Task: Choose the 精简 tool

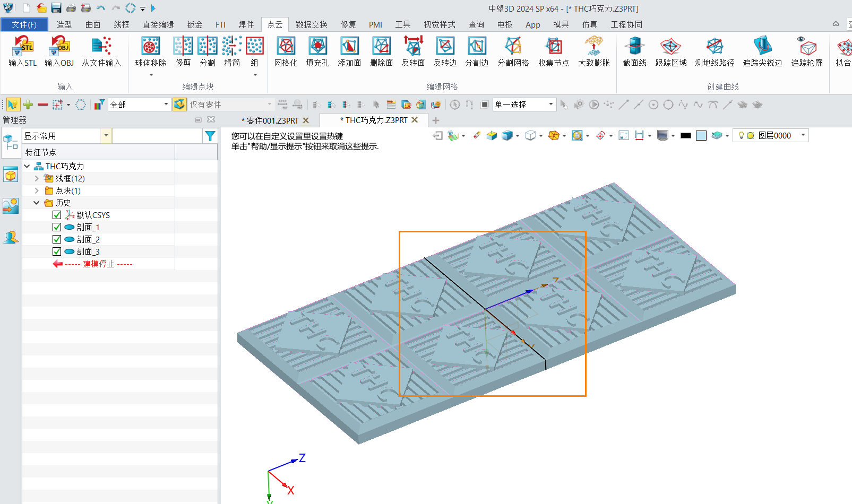Action: 232,51
